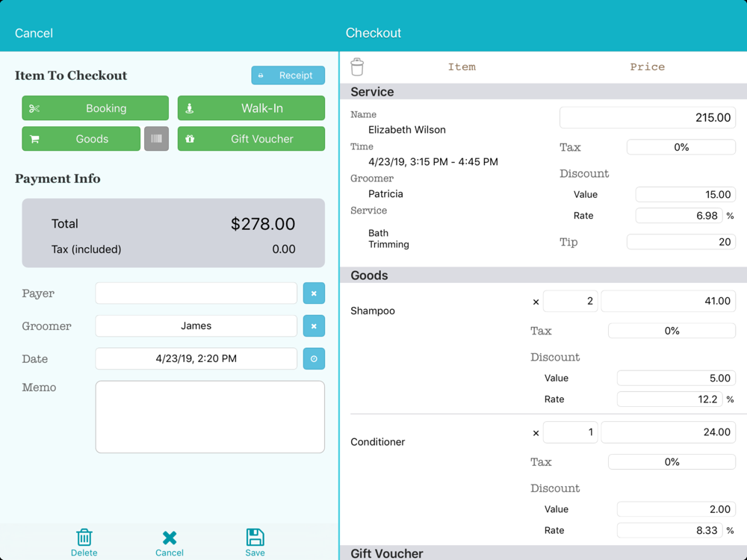Click the Bath service entry
Viewport: 747px width, 560px height.
pos(378,233)
